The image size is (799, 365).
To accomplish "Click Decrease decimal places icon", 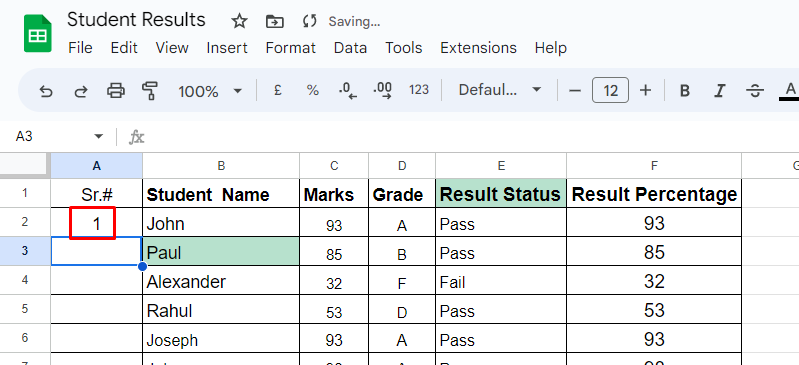I will click(348, 91).
